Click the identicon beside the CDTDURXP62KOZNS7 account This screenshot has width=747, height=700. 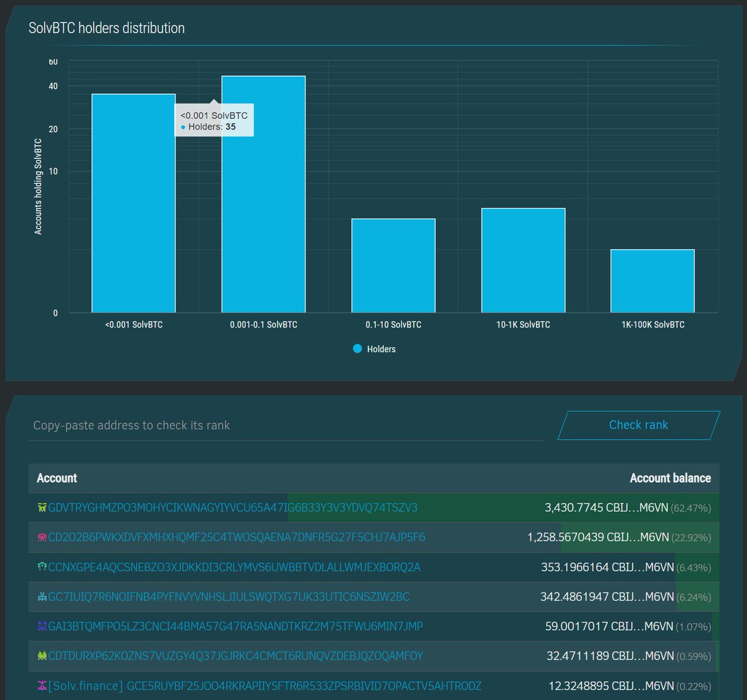[42, 656]
